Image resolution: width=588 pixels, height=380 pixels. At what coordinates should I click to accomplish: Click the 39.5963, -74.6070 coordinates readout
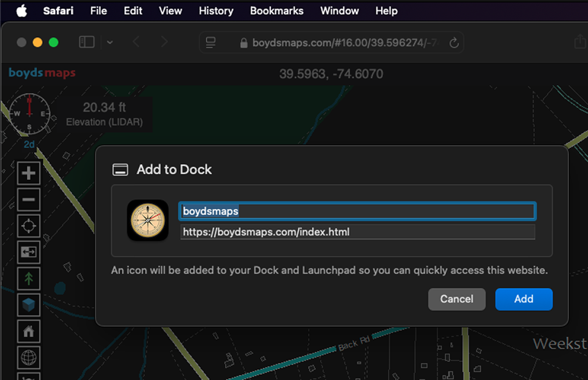[331, 74]
